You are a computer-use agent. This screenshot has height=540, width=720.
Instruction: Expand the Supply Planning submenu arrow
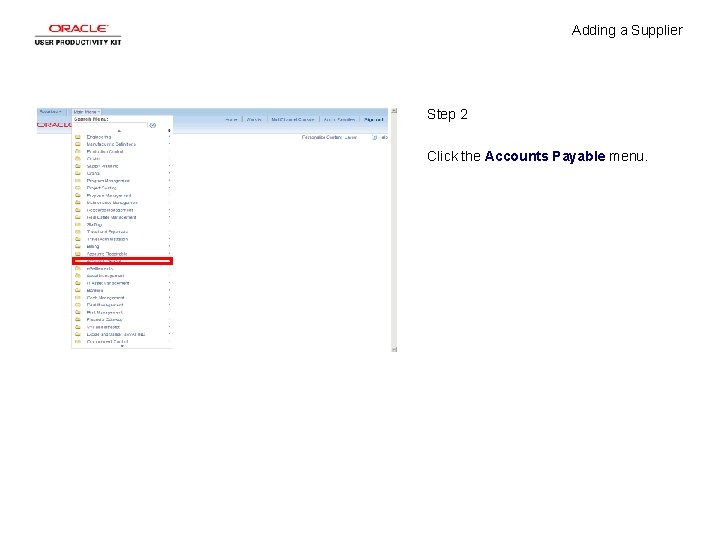tap(169, 166)
